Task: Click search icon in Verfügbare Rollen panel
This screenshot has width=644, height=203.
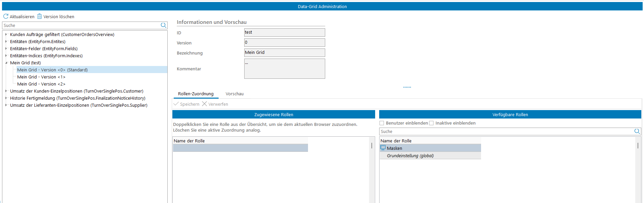Action: click(x=637, y=131)
